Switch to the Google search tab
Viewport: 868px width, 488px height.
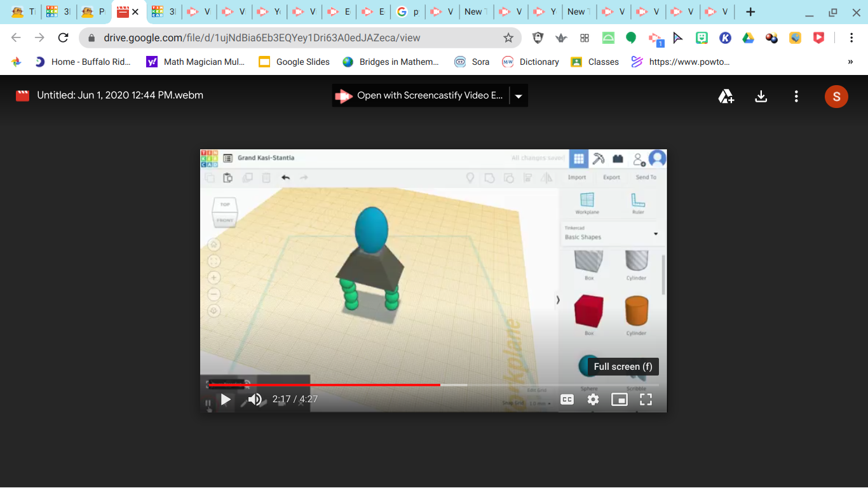click(408, 11)
